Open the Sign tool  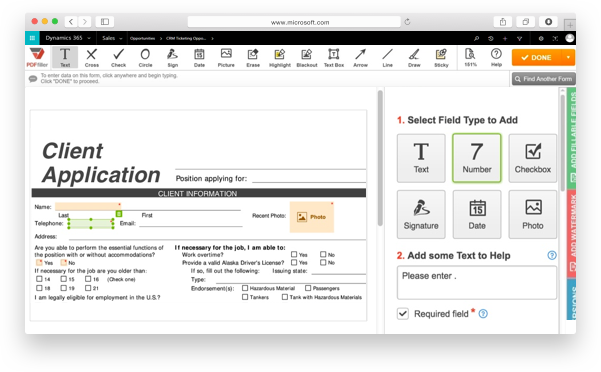coord(172,57)
